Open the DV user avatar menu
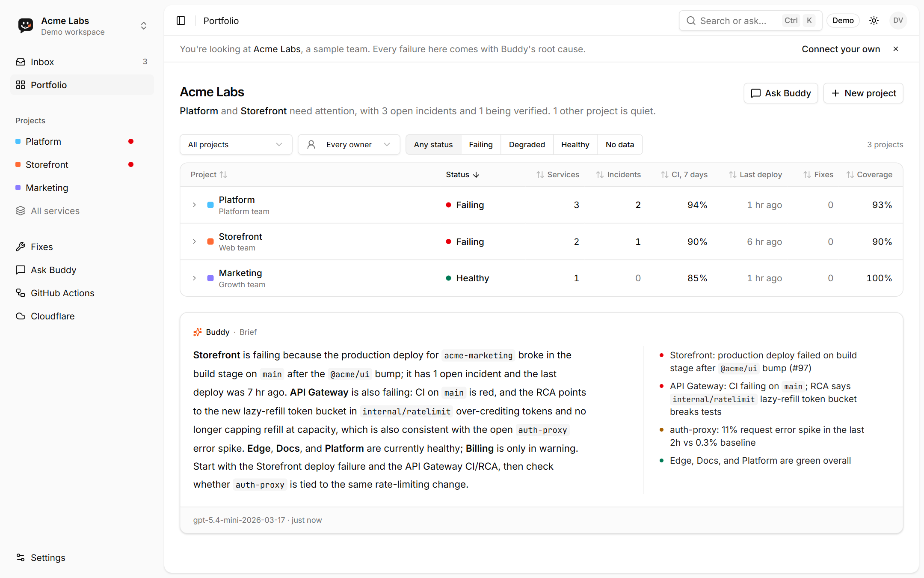This screenshot has height=578, width=924. 898,21
